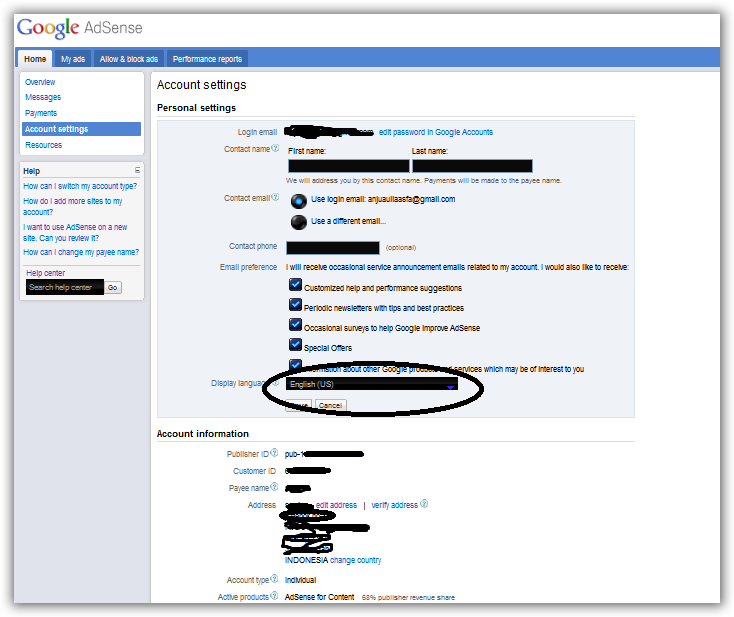Open the Publisher ID help icon
734x617 pixels.
[x=274, y=453]
